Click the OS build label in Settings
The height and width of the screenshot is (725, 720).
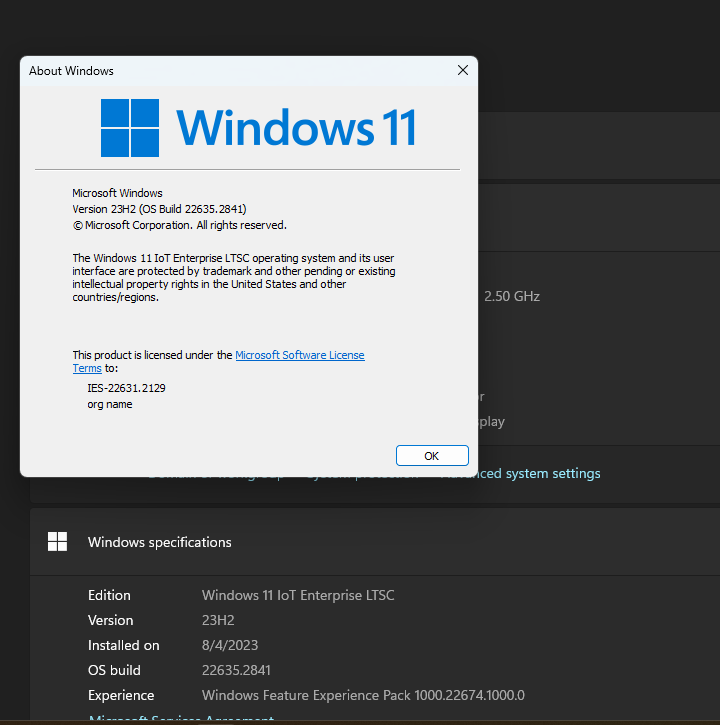[114, 670]
